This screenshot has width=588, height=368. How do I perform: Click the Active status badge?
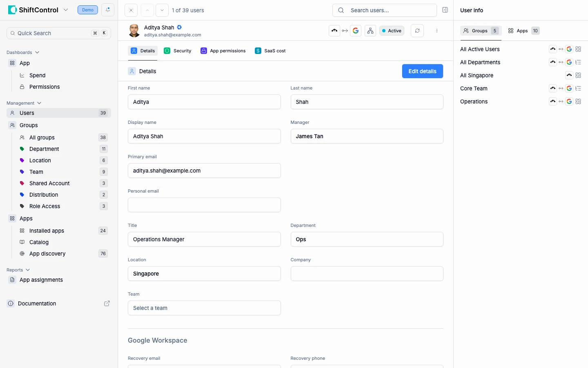(x=392, y=31)
